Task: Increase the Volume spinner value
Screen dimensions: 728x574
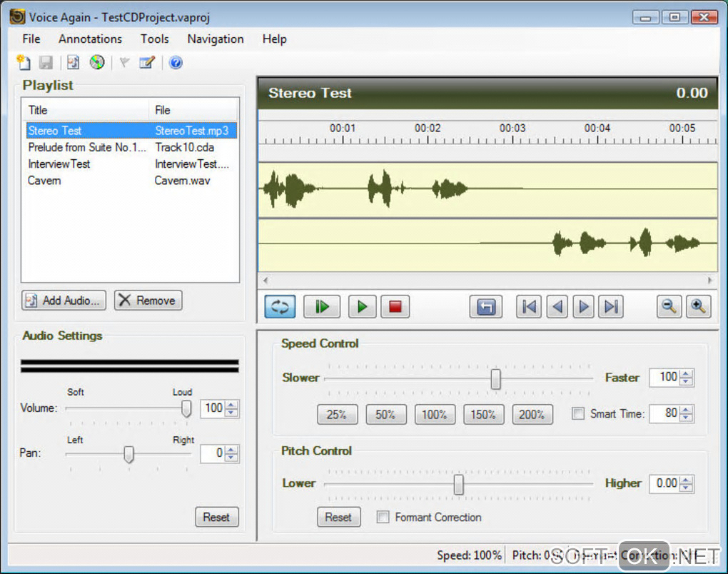Action: (231, 404)
